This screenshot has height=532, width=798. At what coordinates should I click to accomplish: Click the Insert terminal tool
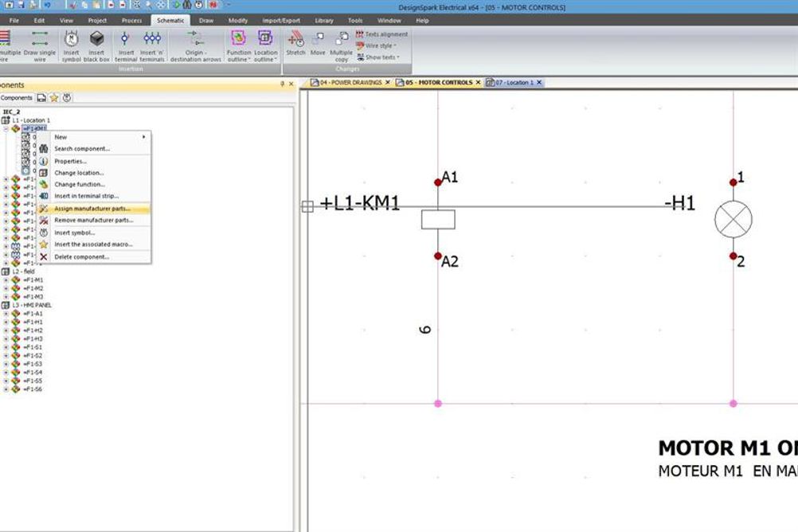126,46
